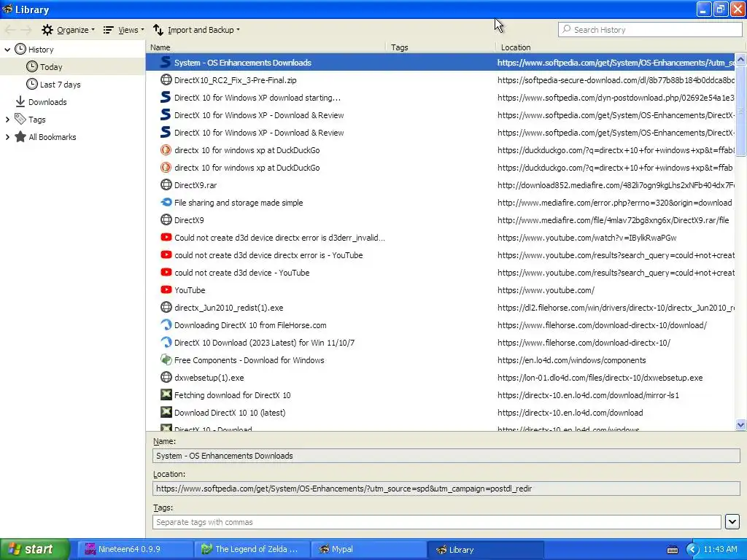The height and width of the screenshot is (560, 747).
Task: Click the Downloads arrow icon in sidebar
Action: click(x=20, y=101)
